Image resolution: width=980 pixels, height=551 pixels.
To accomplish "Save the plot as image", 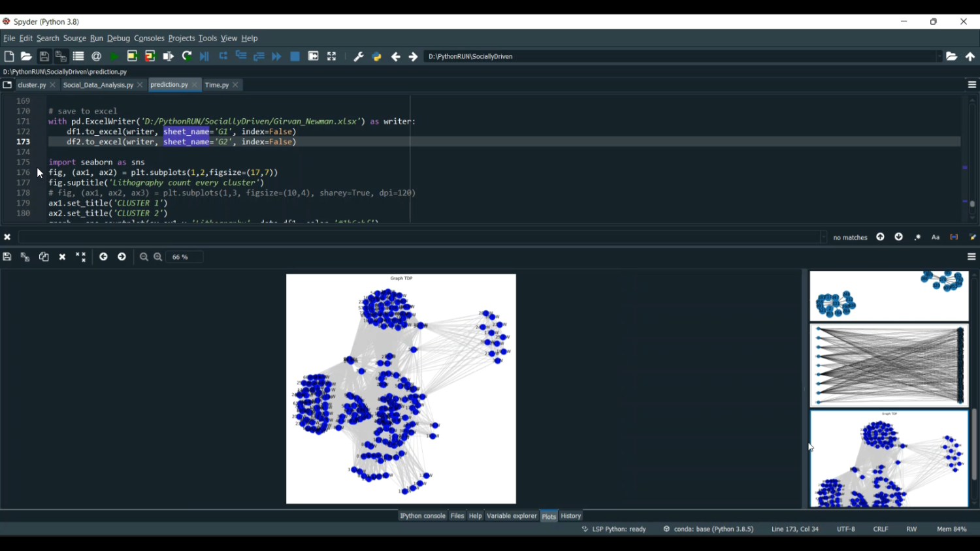I will [7, 257].
